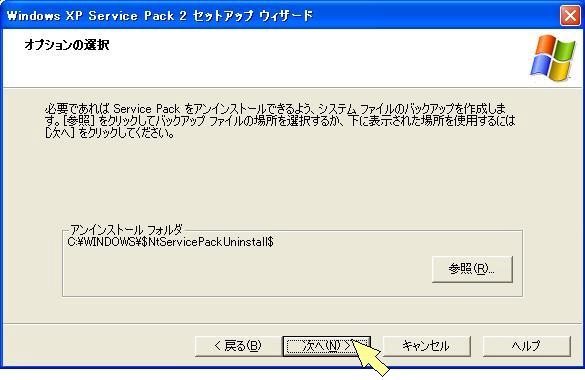
Task: Click the Windows XP flag logo
Action: (553, 58)
